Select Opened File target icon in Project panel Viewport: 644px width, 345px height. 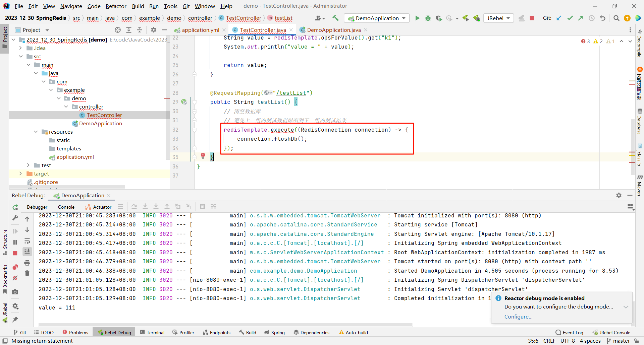(118, 30)
